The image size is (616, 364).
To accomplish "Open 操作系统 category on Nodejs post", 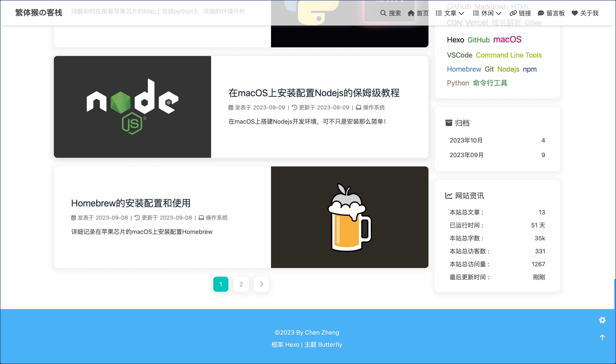I will [374, 107].
